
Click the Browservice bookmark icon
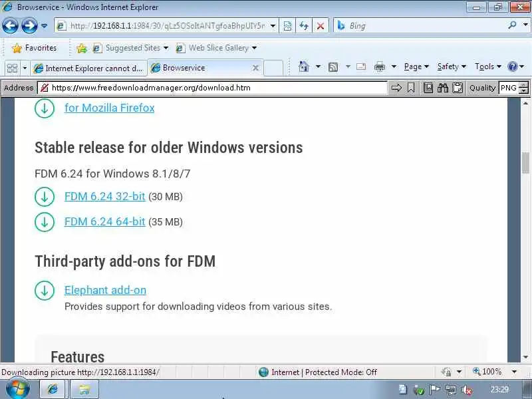click(411, 88)
